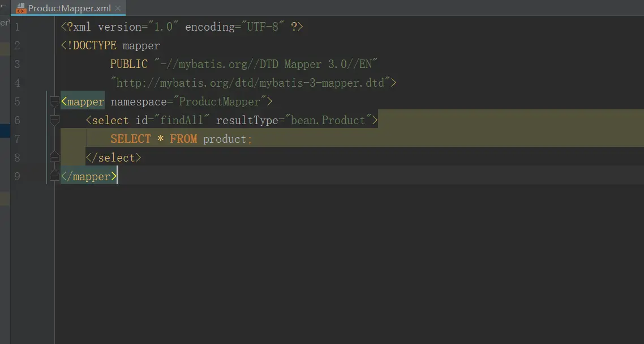
Task: Click the namespace attribute name
Action: coord(139,101)
